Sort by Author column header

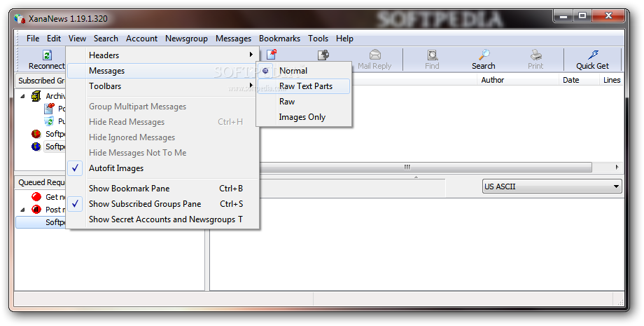[518, 80]
